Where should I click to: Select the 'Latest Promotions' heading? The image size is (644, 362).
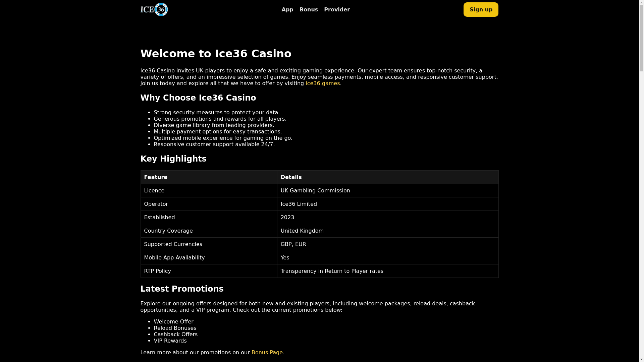tap(182, 289)
